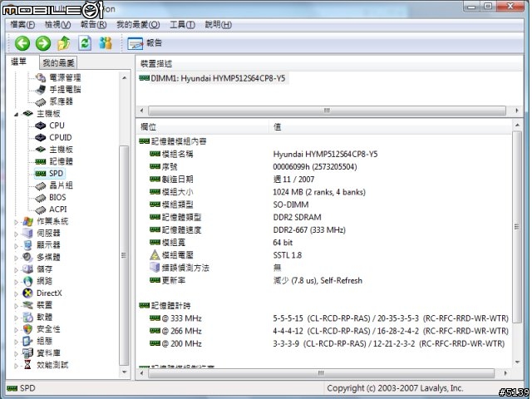The width and height of the screenshot is (532, 399).
Task: Expand the DirectX tree node
Action: click(16, 293)
